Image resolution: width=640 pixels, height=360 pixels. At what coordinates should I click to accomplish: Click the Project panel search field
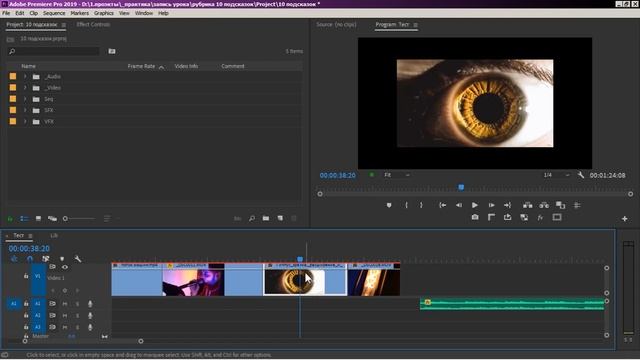(53, 51)
